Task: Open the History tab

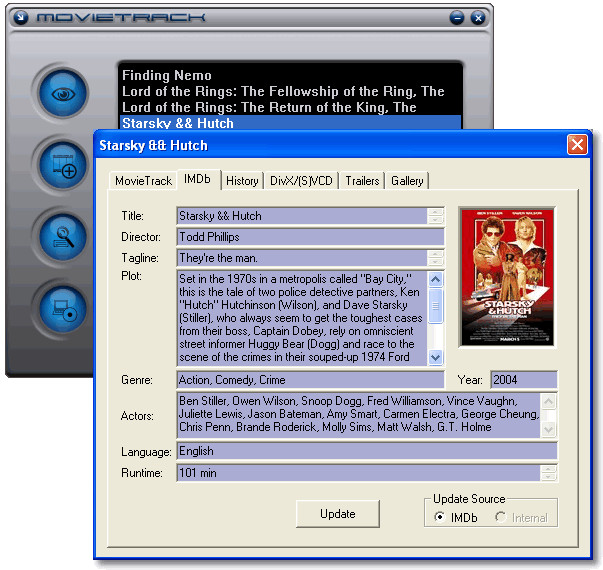Action: (242, 181)
